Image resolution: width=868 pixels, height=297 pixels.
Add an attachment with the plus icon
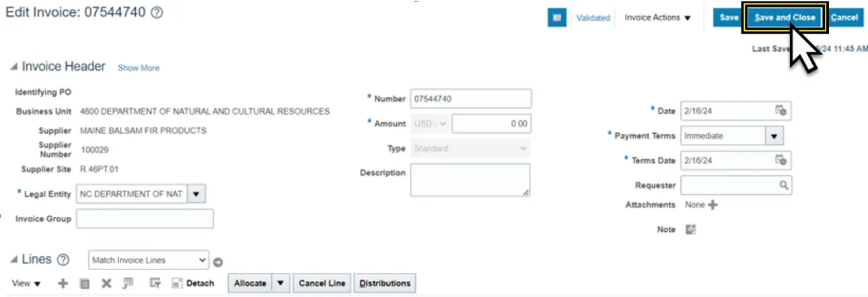pos(713,205)
